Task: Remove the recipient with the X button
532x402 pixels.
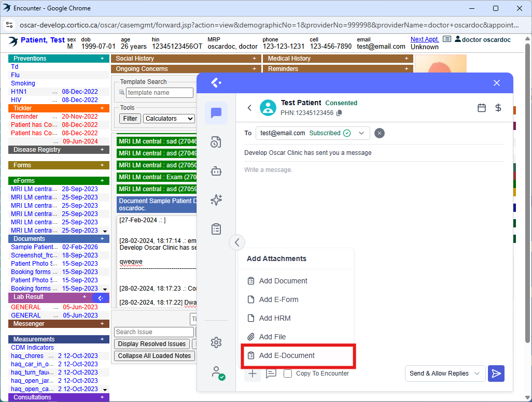Action: pyautogui.click(x=380, y=133)
